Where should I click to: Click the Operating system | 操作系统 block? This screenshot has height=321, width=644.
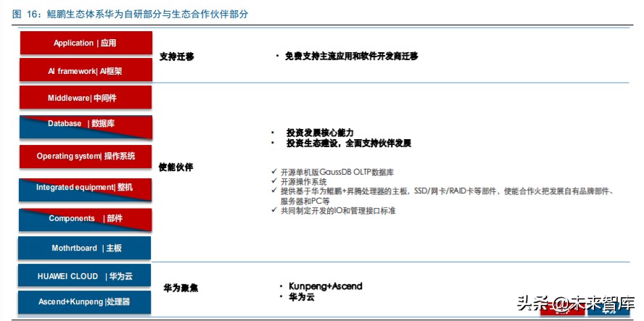(x=86, y=157)
